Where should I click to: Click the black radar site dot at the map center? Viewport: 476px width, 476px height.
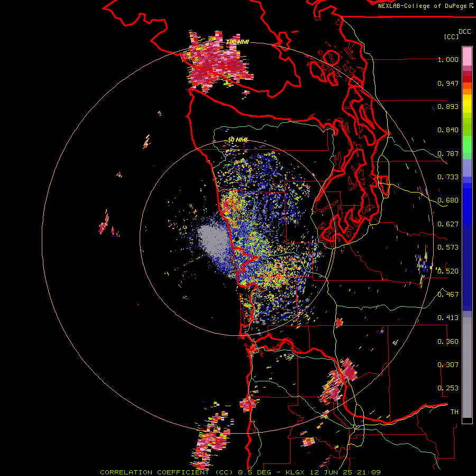[x=237, y=239]
